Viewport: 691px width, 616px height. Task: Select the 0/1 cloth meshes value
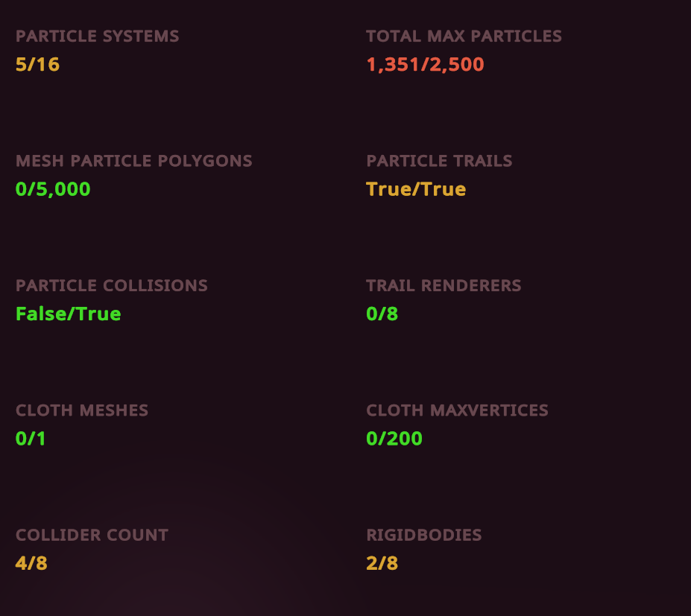(31, 439)
